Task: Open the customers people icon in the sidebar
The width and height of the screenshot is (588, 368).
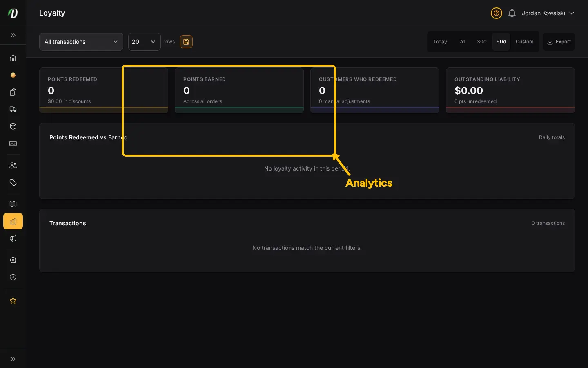Action: tap(13, 165)
